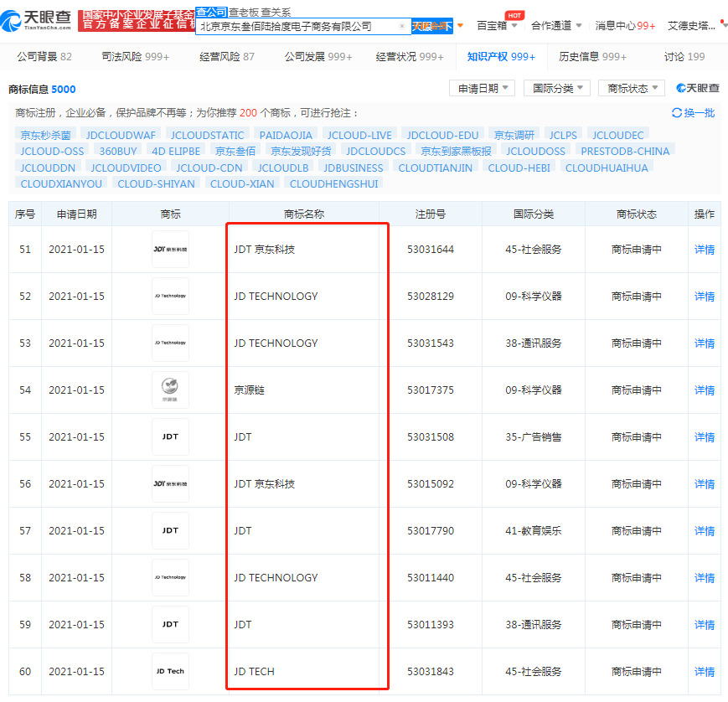The height and width of the screenshot is (702, 728).
Task: Select the 查老板 search mode
Action: pyautogui.click(x=243, y=13)
